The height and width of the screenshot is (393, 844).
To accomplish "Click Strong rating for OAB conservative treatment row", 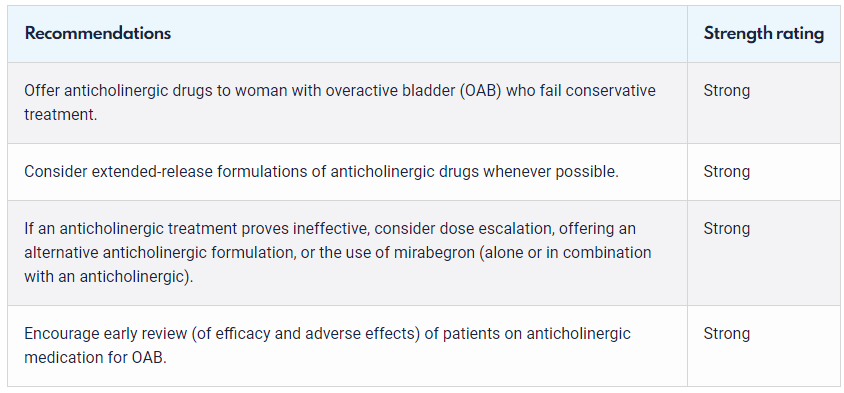I will (726, 90).
